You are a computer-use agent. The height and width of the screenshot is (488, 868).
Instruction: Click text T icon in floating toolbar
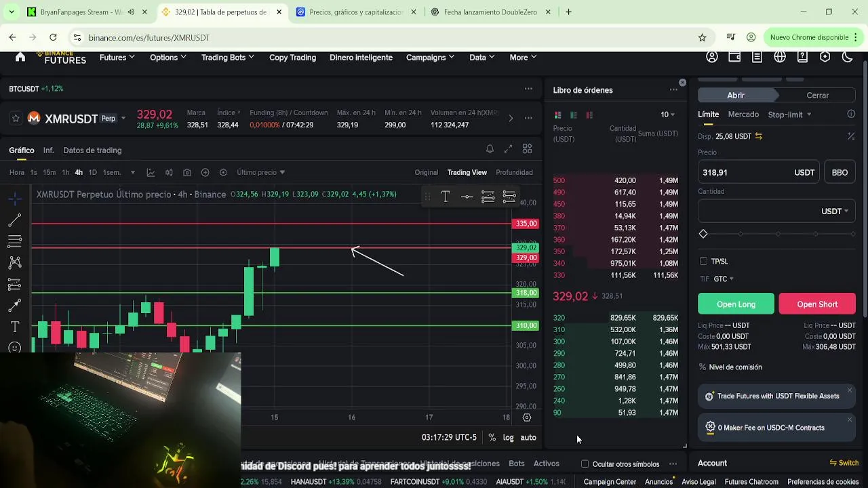[x=446, y=197]
